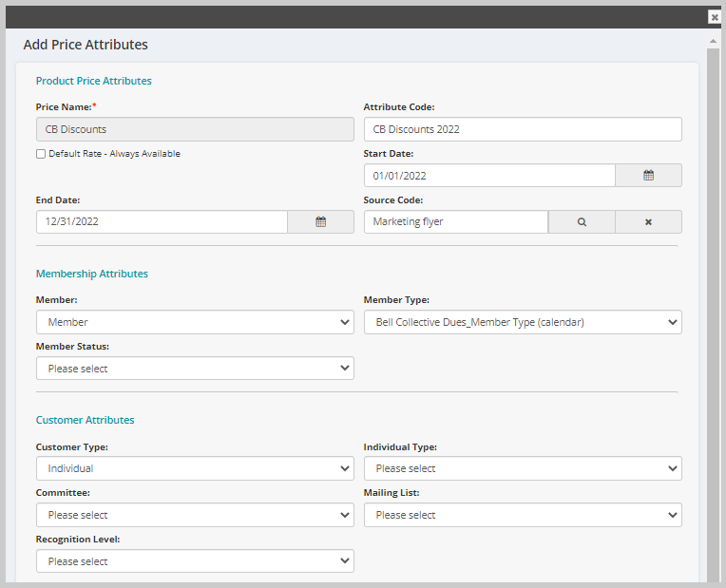
Task: Click the Price Name field
Action: pos(195,129)
